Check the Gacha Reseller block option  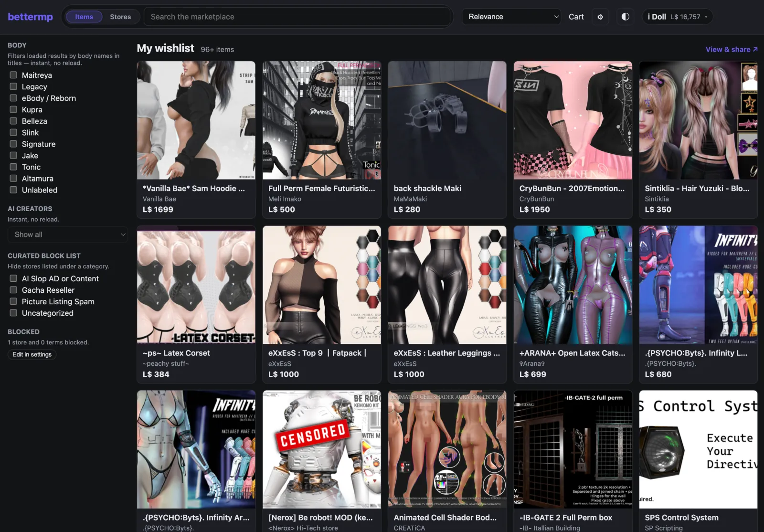point(13,290)
